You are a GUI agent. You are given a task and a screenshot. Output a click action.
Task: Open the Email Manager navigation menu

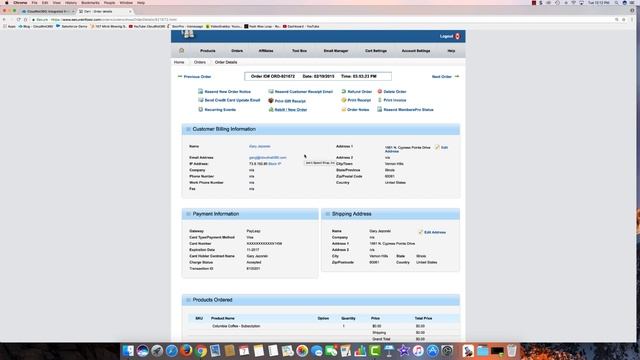point(336,51)
